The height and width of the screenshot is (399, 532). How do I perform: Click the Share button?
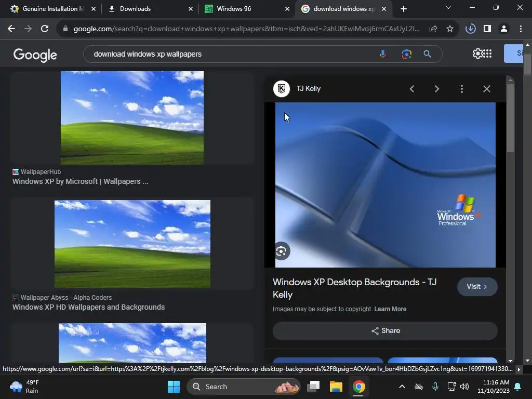pyautogui.click(x=385, y=331)
